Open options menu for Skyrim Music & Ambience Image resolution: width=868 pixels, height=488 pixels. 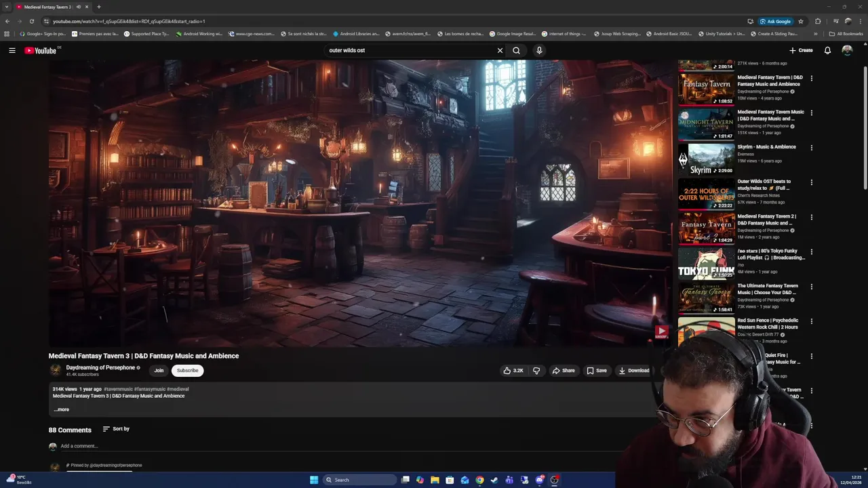click(x=811, y=147)
